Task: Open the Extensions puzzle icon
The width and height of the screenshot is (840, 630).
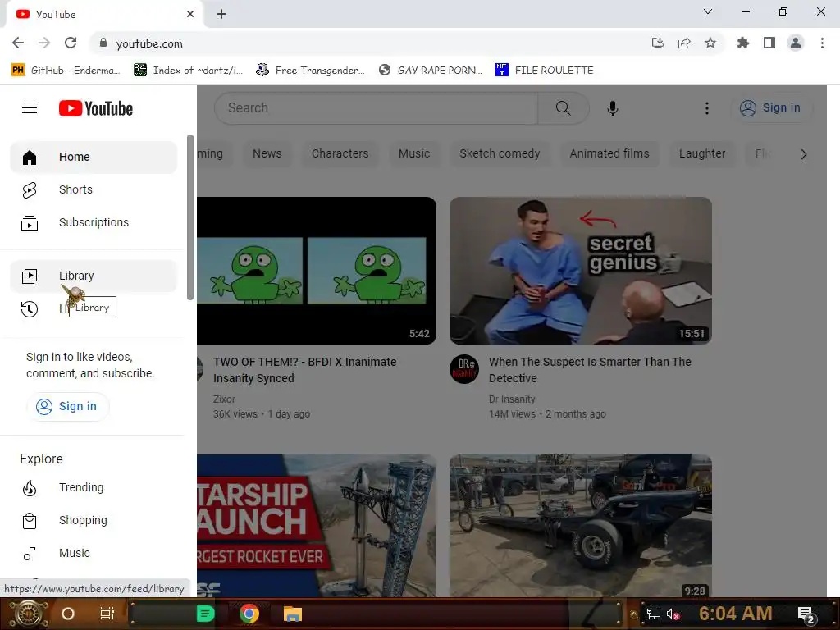Action: pyautogui.click(x=742, y=43)
